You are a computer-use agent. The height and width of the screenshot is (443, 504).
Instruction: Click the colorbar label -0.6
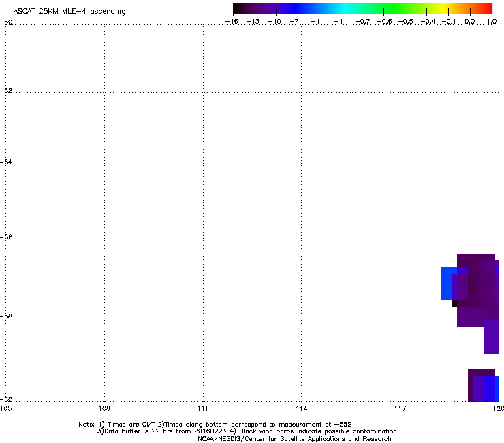coord(384,22)
